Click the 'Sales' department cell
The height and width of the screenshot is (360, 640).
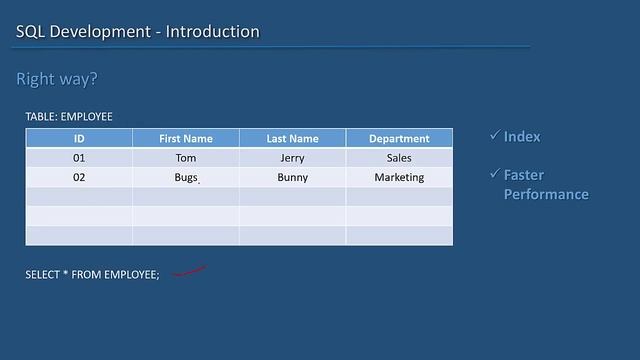(399, 158)
